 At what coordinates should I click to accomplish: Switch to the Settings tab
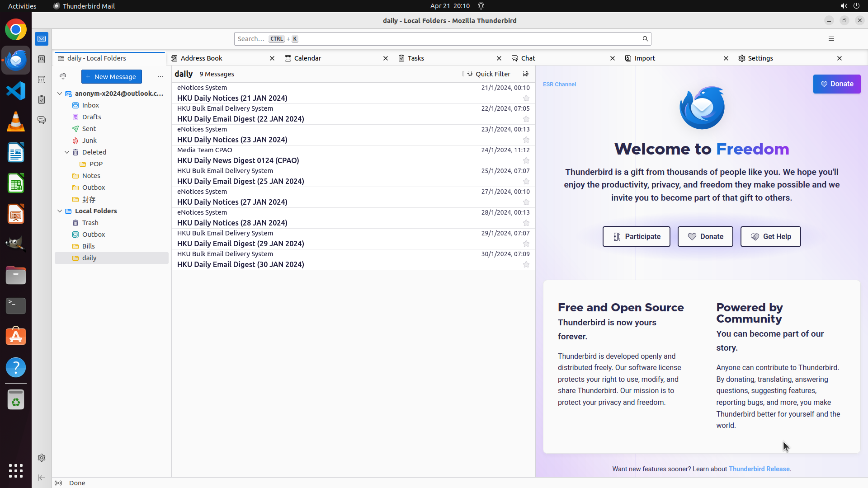(760, 58)
